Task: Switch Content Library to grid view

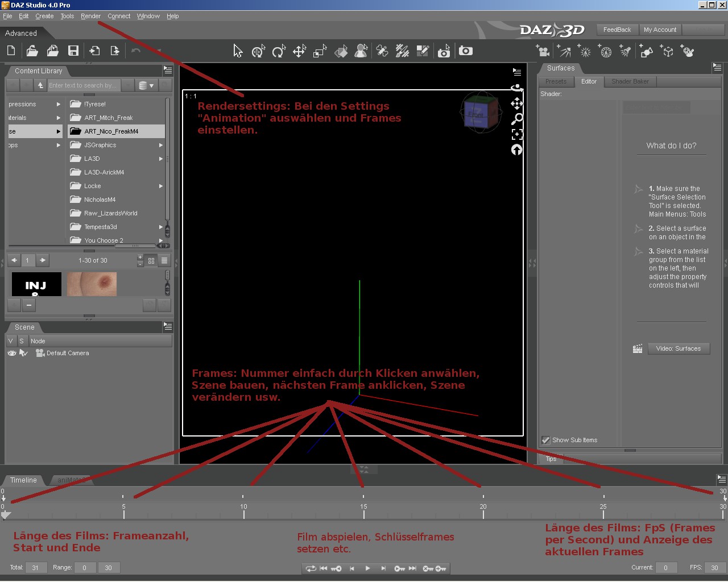Action: click(151, 260)
